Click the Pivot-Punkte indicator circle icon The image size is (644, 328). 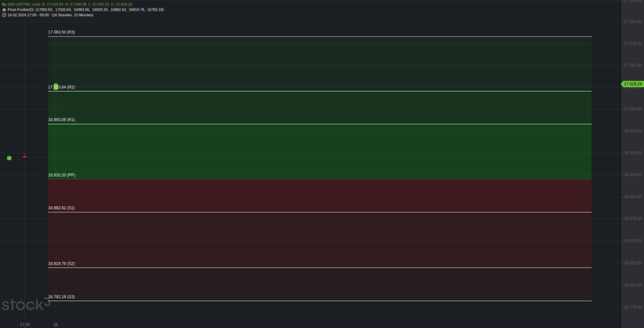pyautogui.click(x=4, y=9)
